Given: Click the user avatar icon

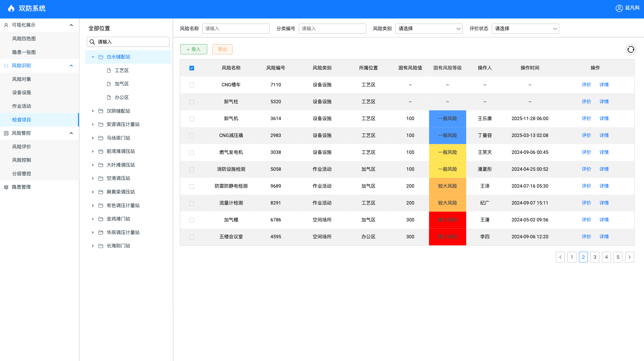Looking at the screenshot, I should point(619,8).
